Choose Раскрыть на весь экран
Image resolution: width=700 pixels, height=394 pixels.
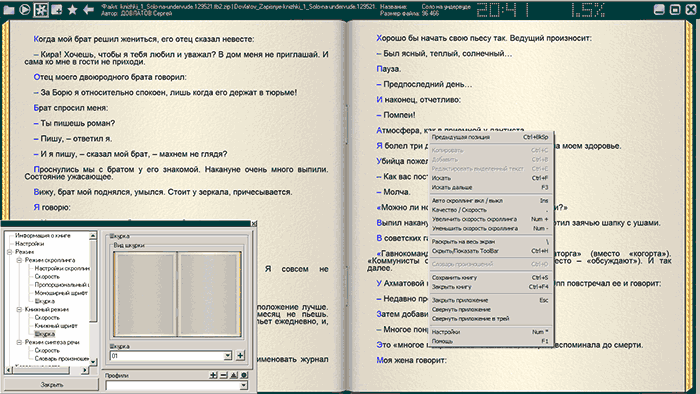[x=490, y=241]
